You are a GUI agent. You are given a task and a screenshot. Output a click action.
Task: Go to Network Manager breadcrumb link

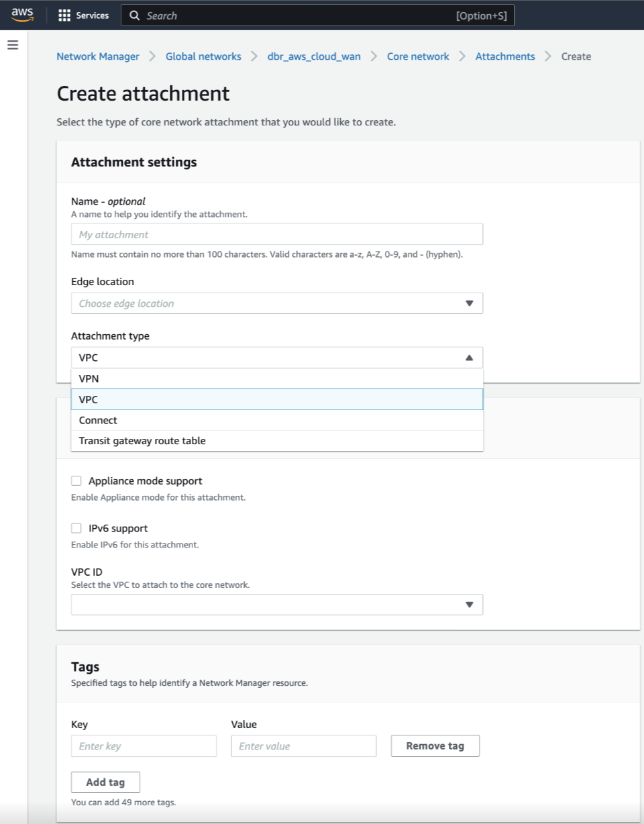(98, 56)
